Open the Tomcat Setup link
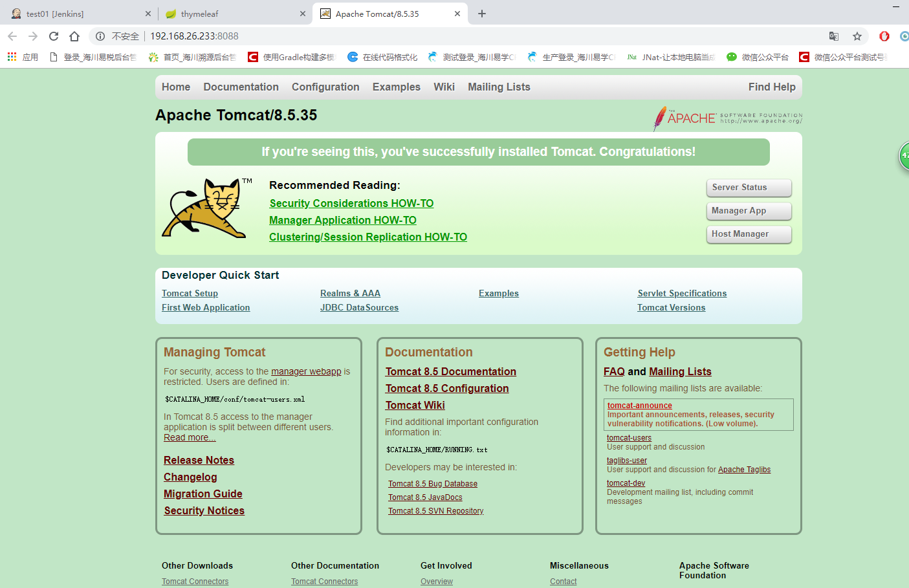Viewport: 909px width, 588px height. pyautogui.click(x=190, y=293)
